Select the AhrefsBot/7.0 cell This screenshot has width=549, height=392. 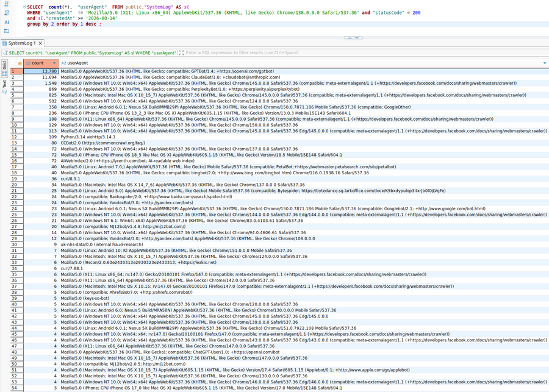(x=304, y=292)
